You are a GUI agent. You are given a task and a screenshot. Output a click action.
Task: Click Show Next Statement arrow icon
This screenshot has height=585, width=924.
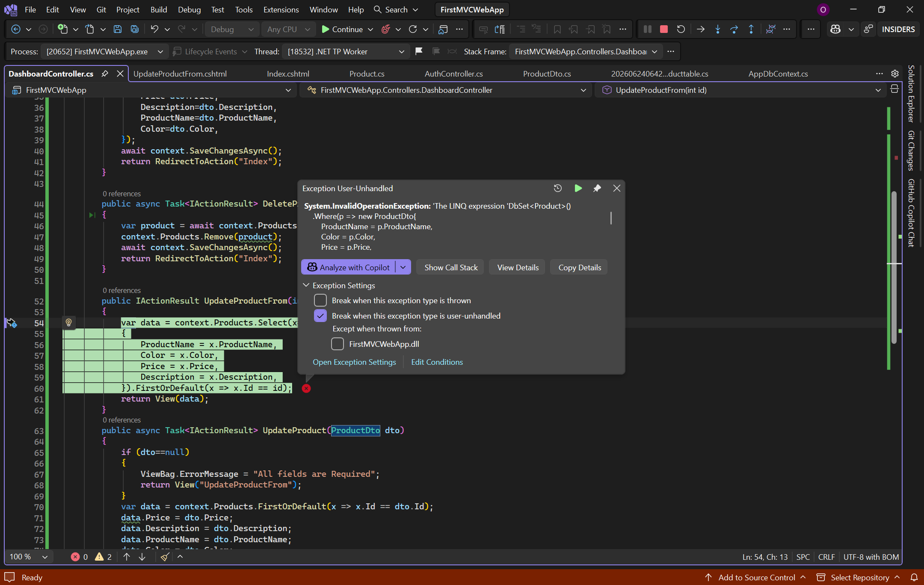[x=700, y=29]
